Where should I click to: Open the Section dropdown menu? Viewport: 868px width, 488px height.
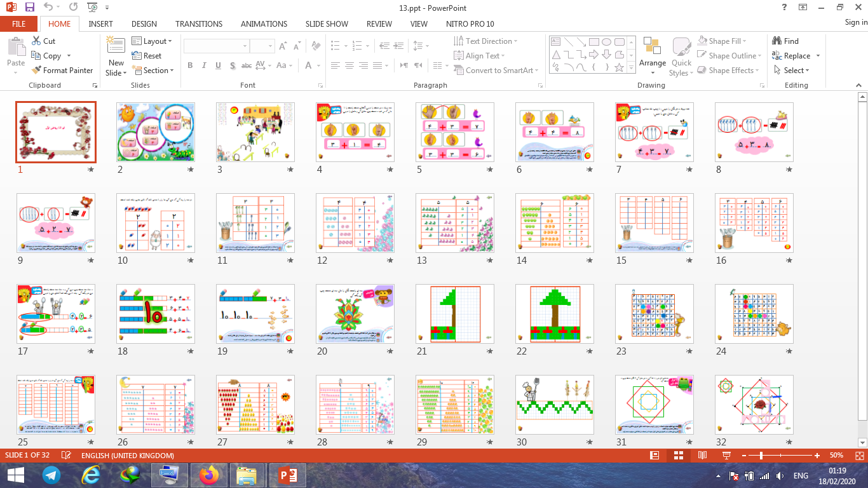(x=153, y=71)
